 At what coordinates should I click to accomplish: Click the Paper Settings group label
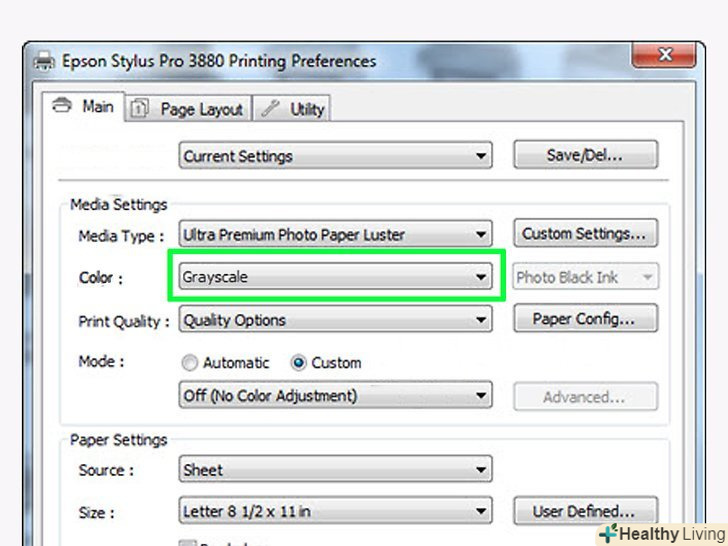118,440
